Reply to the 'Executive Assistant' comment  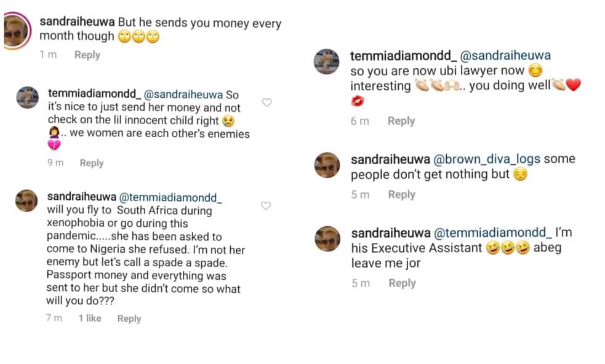tap(402, 283)
